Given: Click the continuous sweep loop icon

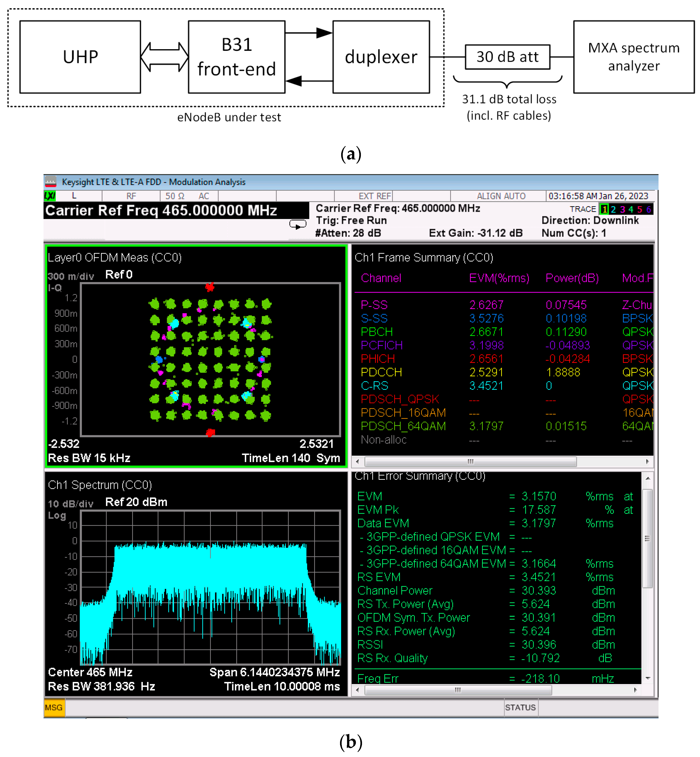Looking at the screenshot, I should pos(298,225).
